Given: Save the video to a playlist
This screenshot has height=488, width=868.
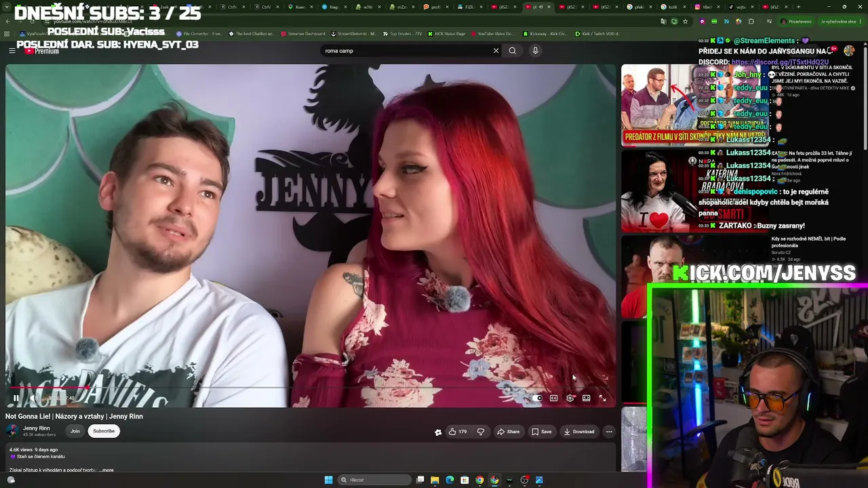Looking at the screenshot, I should point(541,432).
